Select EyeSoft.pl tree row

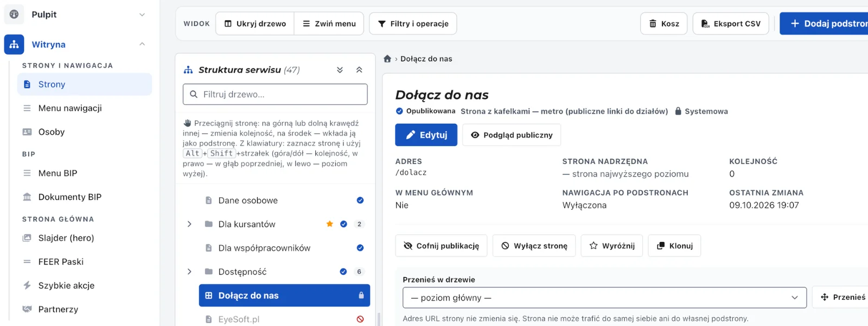click(x=284, y=319)
